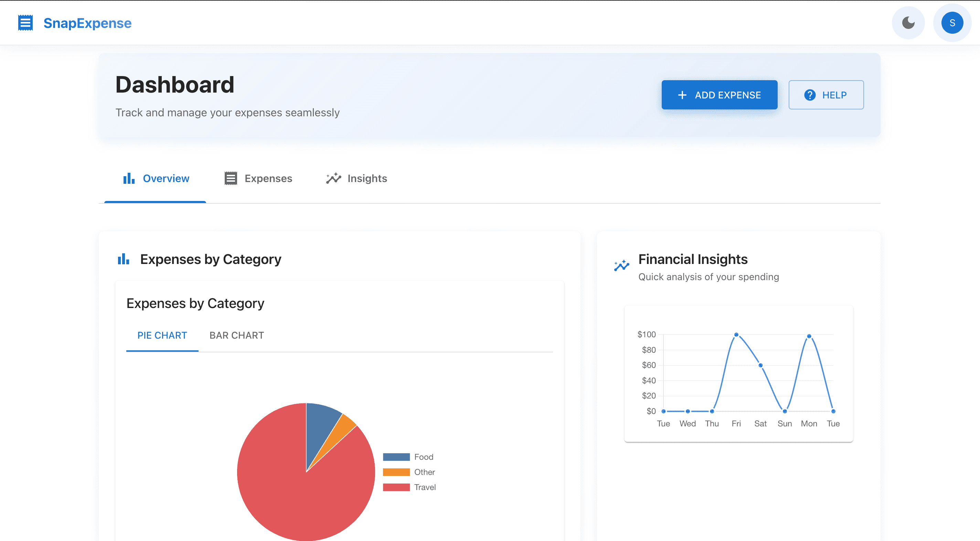Viewport: 980px width, 541px height.
Task: Click the SnapExpense receipt logo icon
Action: (x=25, y=23)
